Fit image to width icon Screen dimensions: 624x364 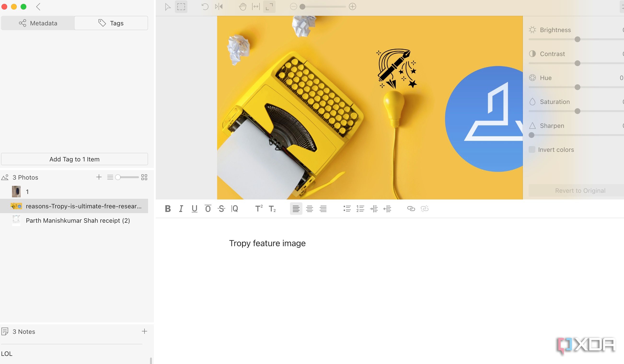tap(256, 7)
